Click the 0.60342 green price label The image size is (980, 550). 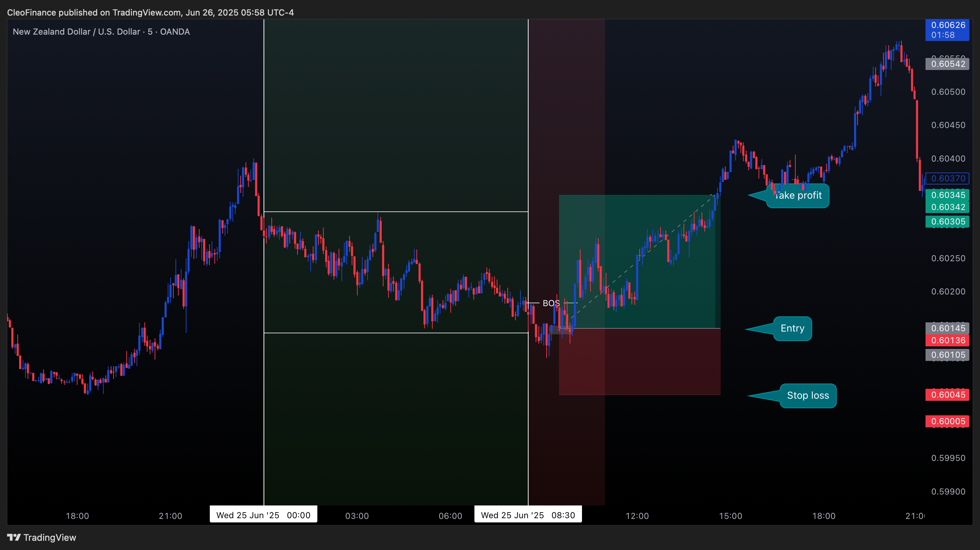[947, 207]
